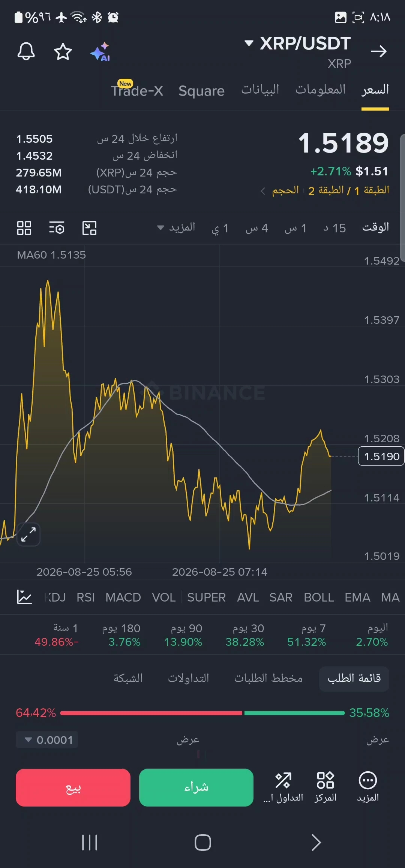Enable the MA indicator

click(x=390, y=597)
